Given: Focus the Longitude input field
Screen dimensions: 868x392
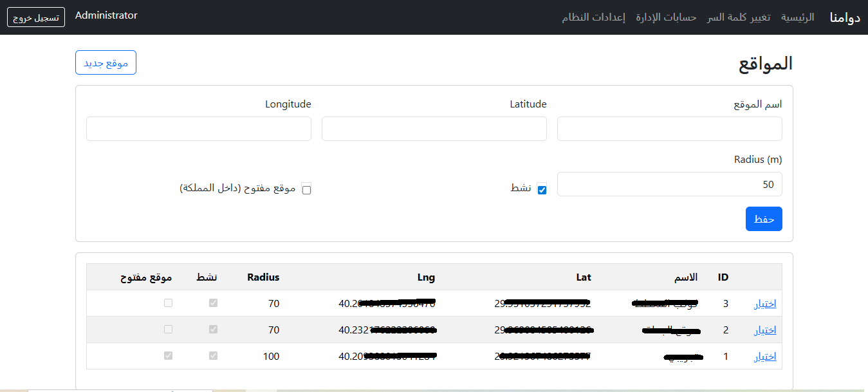Looking at the screenshot, I should [x=198, y=129].
